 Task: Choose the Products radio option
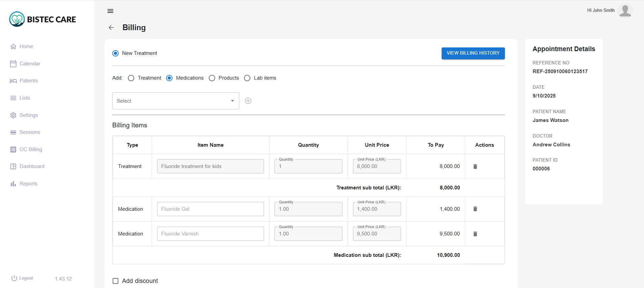212,78
